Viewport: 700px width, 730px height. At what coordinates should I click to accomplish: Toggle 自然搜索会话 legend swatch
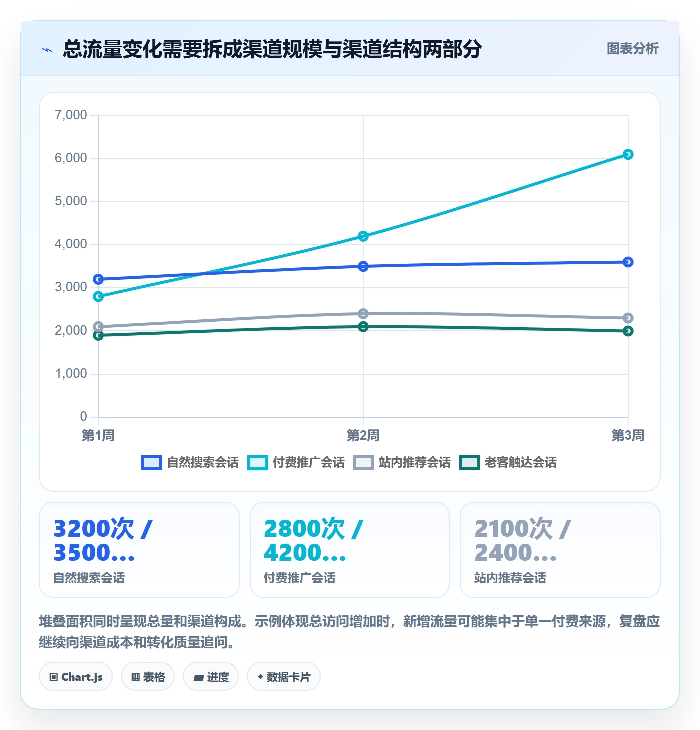[152, 463]
